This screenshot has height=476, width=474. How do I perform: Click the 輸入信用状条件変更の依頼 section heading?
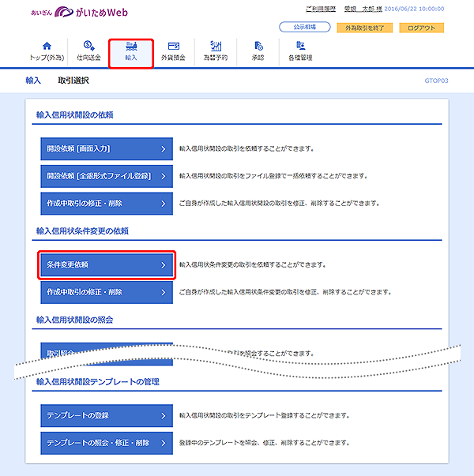pyautogui.click(x=82, y=231)
